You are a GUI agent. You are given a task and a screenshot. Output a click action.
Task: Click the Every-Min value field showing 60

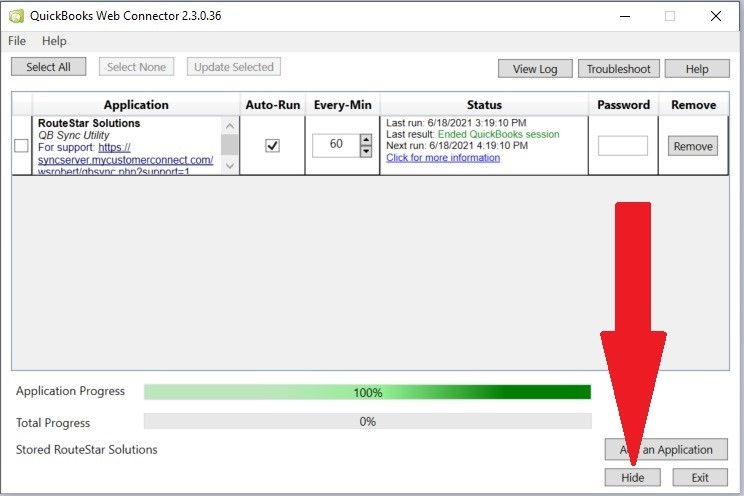coord(336,145)
